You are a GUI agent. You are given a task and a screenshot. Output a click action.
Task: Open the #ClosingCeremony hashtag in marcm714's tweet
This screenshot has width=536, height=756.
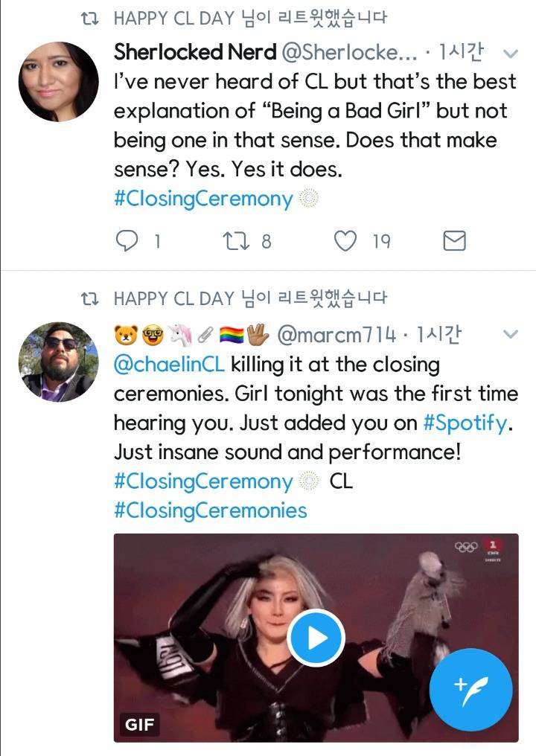(203, 481)
